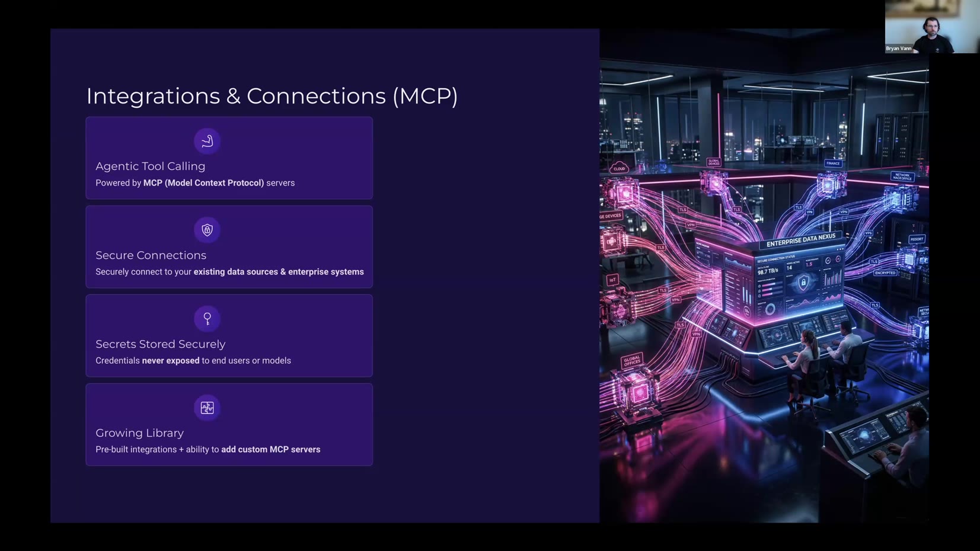
Task: Click the Secure Connections shield-lock icon
Action: tap(207, 230)
